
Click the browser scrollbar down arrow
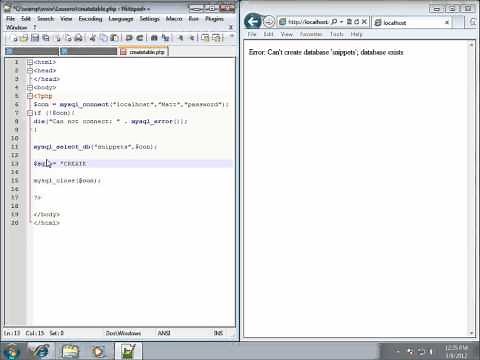(x=471, y=333)
